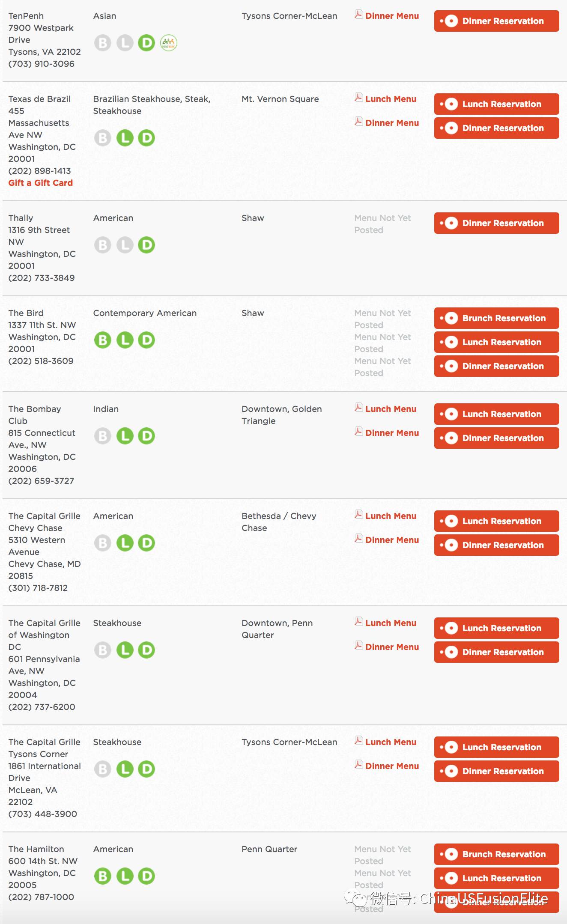Book The Bird Brunch Reservation

pos(497,318)
